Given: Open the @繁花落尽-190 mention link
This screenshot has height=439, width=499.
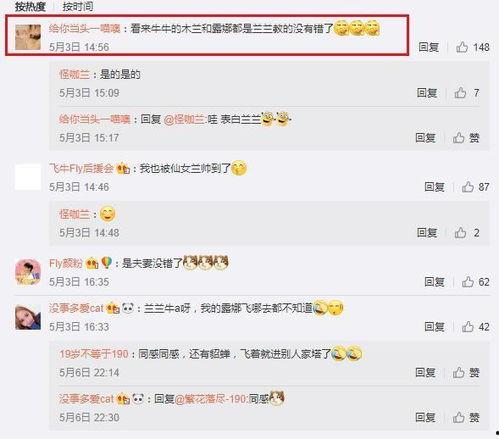Looking at the screenshot, I should [211, 399].
